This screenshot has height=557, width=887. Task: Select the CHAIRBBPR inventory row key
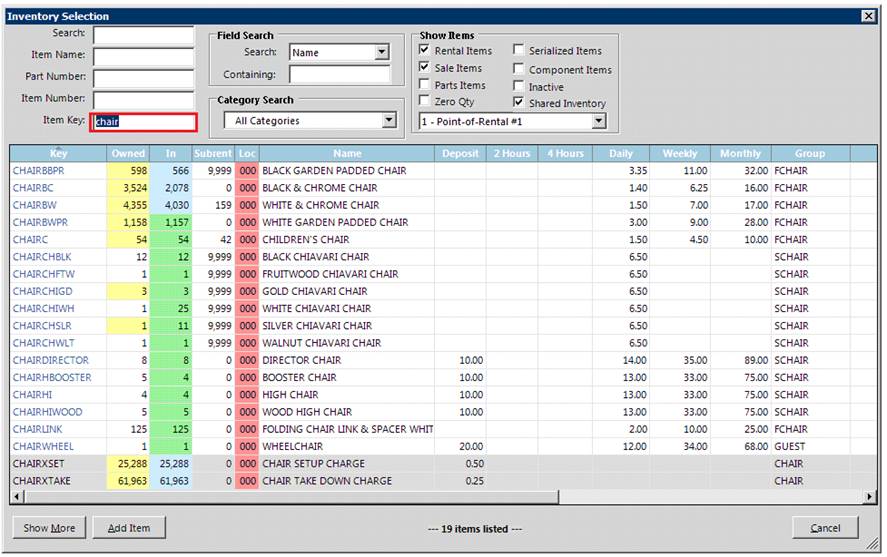click(40, 171)
